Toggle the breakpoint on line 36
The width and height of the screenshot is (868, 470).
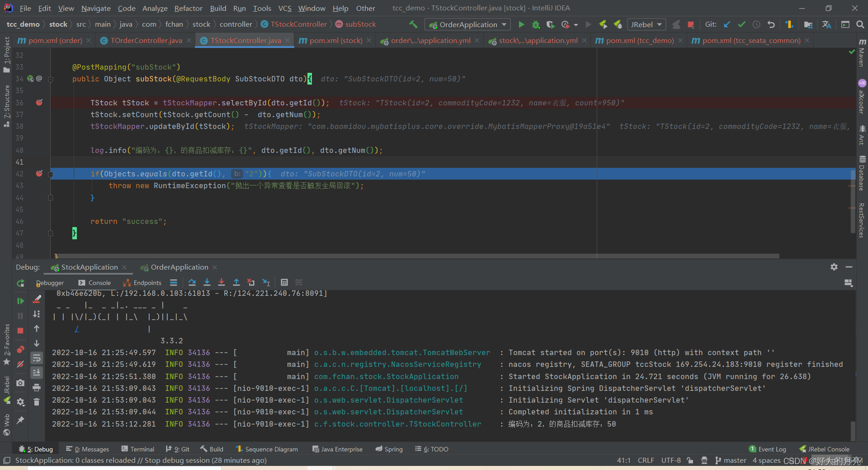(x=39, y=103)
